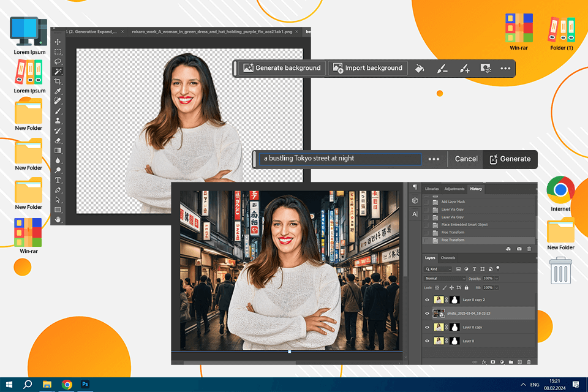Hide the Layer 0 copy 2 layer
The height and width of the screenshot is (392, 588).
pos(427,300)
